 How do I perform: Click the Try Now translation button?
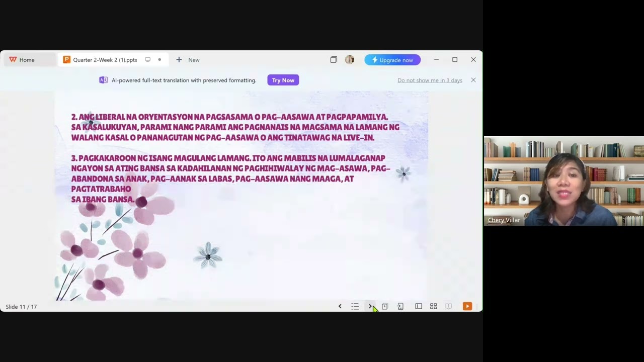[283, 80]
